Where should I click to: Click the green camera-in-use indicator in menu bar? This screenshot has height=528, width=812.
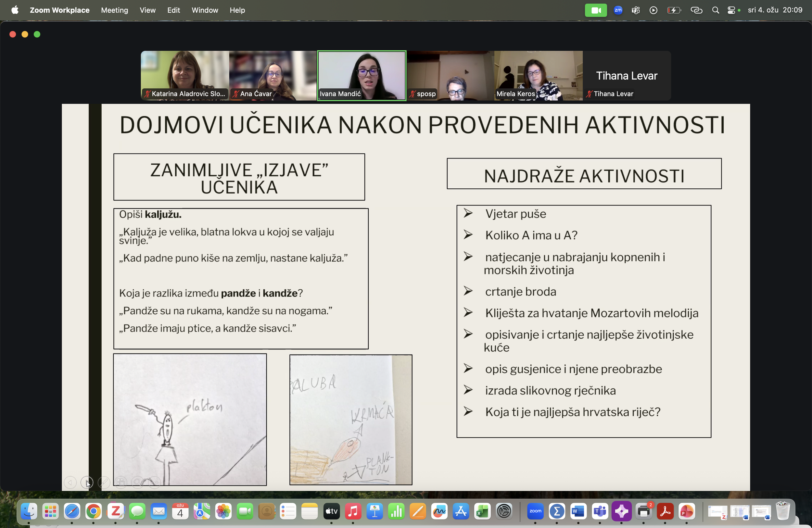(x=596, y=10)
